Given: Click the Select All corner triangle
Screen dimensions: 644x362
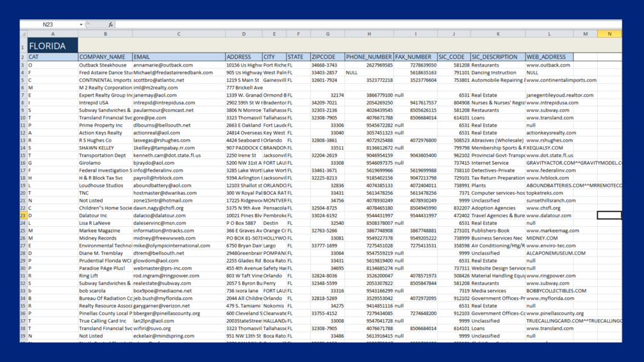Looking at the screenshot, I should [x=24, y=34].
